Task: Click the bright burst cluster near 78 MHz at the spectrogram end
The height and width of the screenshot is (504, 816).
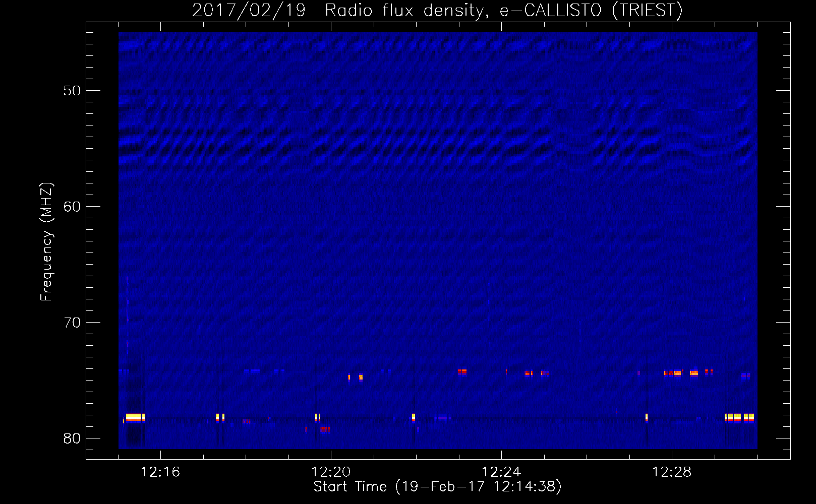Action: click(739, 417)
